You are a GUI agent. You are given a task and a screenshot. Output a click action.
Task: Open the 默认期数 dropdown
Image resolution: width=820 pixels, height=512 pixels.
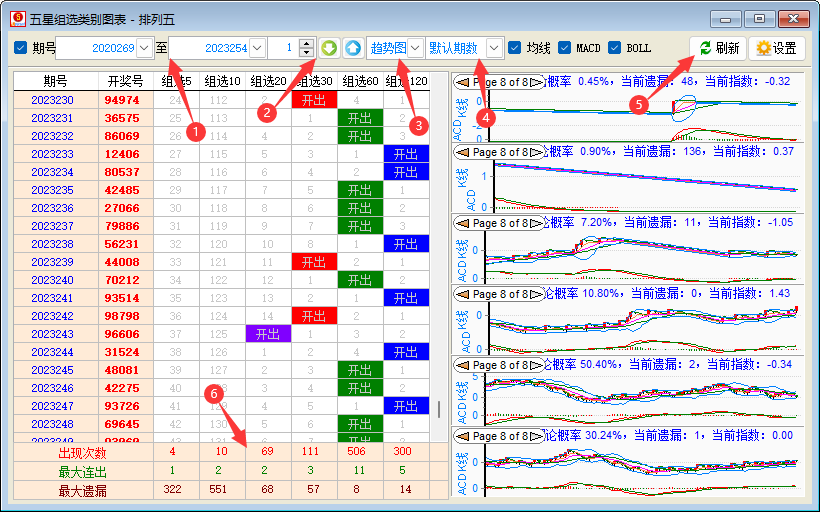pos(494,48)
